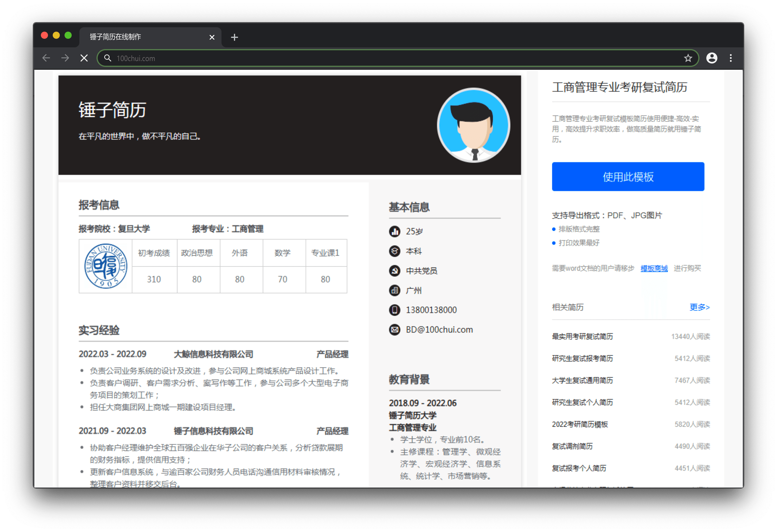Click 报考院校：复旦大学 text
This screenshot has height=532, width=777.
pos(114,229)
